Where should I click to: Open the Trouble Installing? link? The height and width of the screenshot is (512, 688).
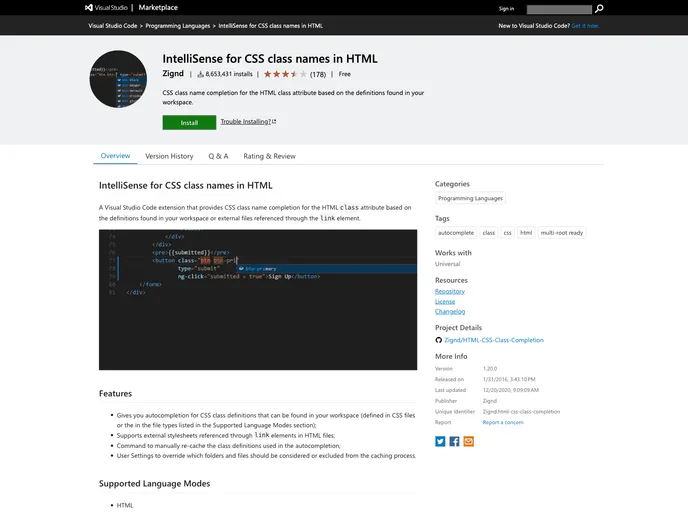[248, 122]
